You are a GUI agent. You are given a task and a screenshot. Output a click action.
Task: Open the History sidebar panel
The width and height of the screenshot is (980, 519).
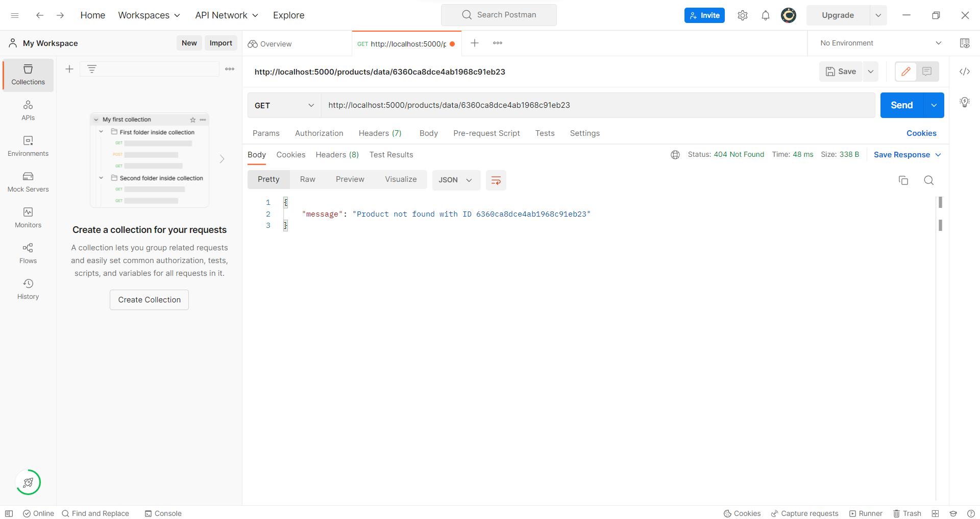28,289
